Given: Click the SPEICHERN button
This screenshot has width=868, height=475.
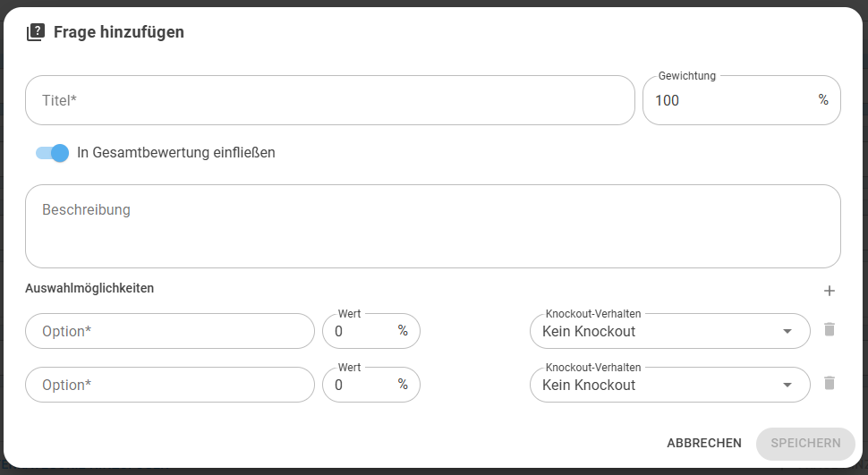Looking at the screenshot, I should tap(805, 444).
